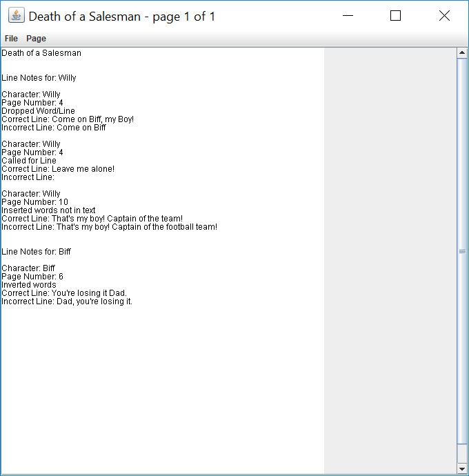The image size is (469, 476).
Task: Click the vertical scrollbar thumb
Action: point(462,251)
